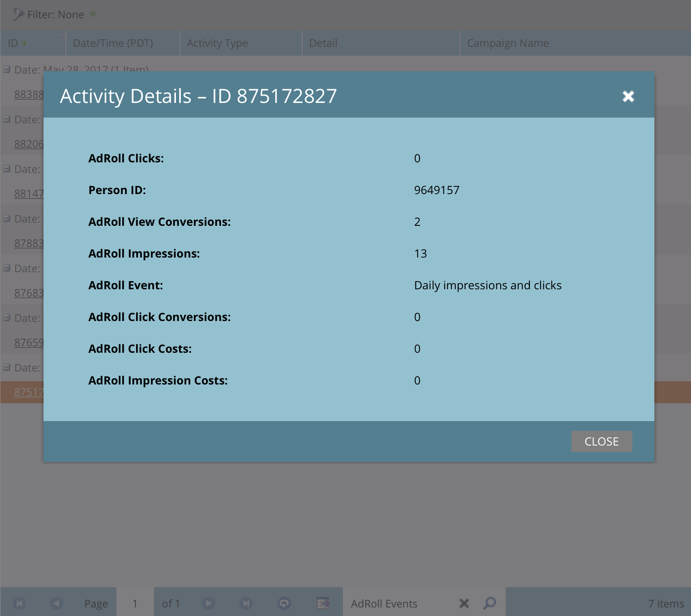This screenshot has width=691, height=616.
Task: Collapse the May 28, 2017 date group
Action: point(7,69)
